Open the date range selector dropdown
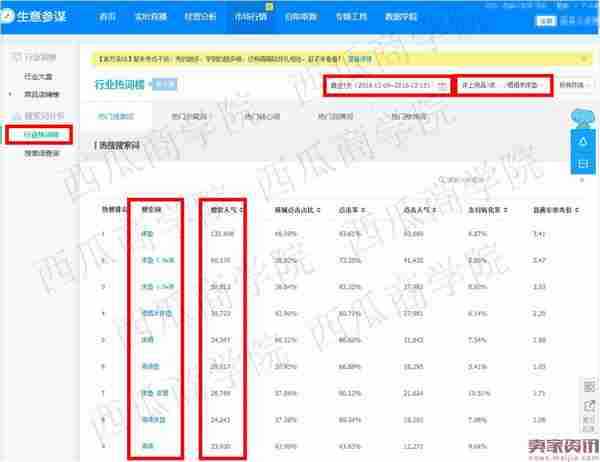This screenshot has height=462, width=600. click(387, 85)
